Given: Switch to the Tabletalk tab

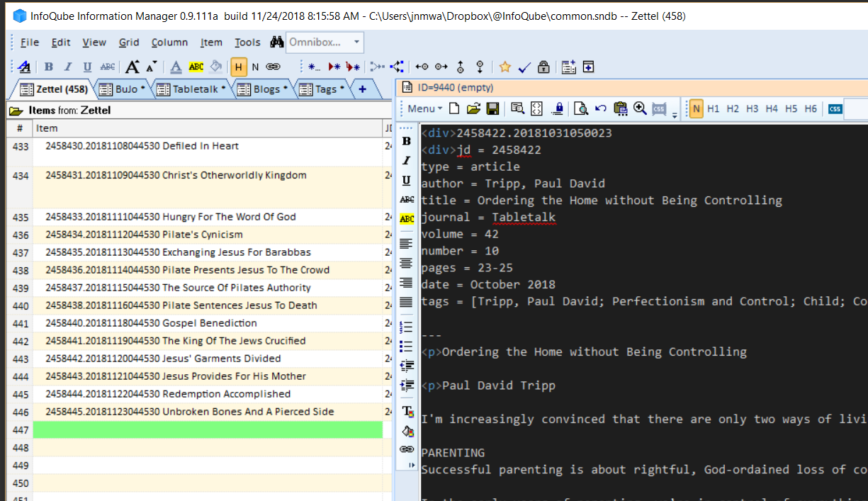Looking at the screenshot, I should point(189,89).
